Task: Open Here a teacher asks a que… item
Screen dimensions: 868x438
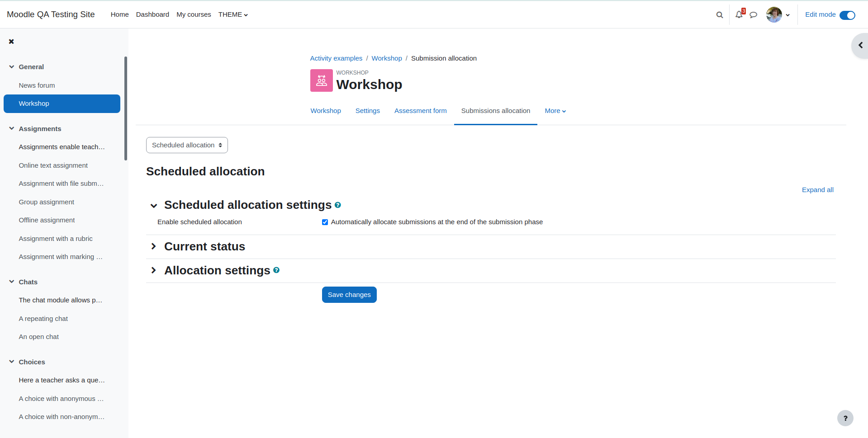Action: (x=62, y=380)
